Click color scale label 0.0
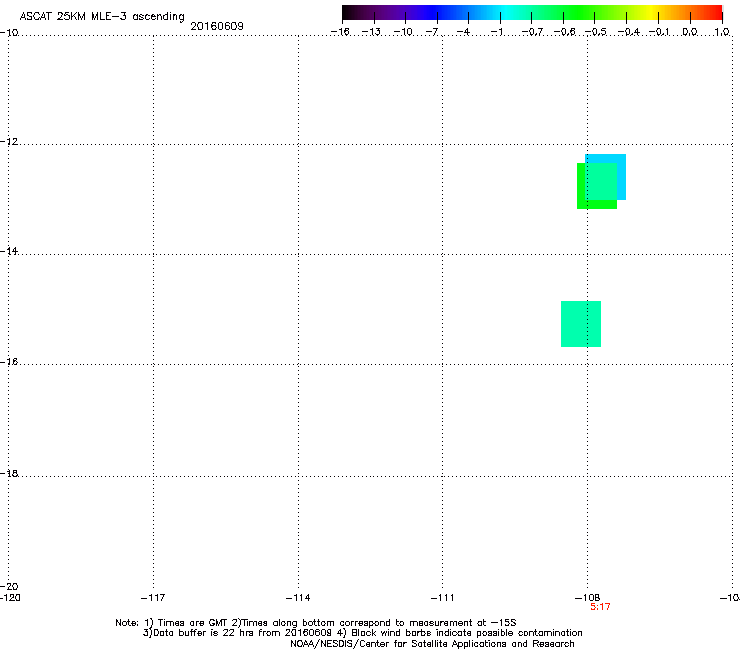The height and width of the screenshot is (650, 740). 690,32
